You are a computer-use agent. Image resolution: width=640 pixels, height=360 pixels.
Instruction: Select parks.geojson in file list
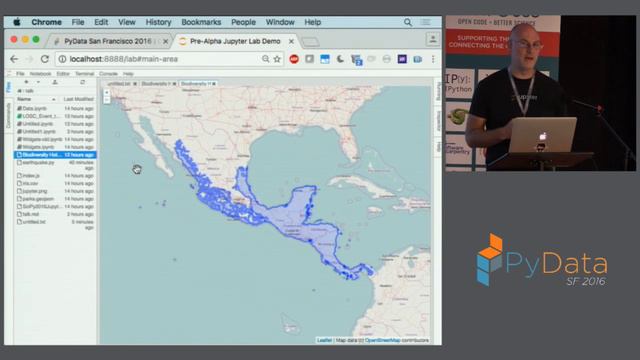(x=55, y=199)
